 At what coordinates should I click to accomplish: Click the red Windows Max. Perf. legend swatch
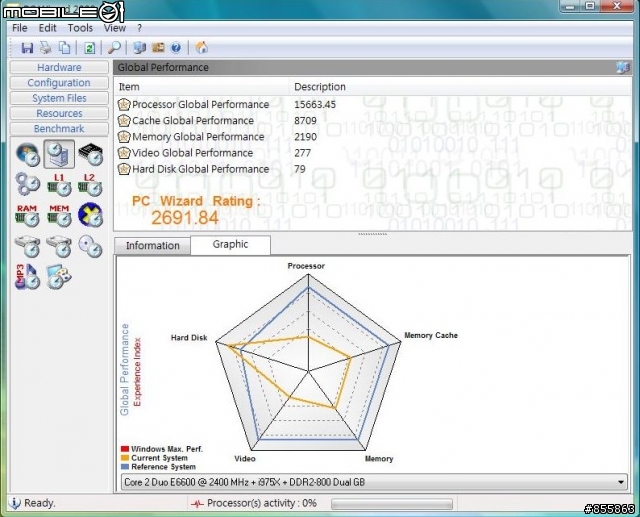point(125,449)
